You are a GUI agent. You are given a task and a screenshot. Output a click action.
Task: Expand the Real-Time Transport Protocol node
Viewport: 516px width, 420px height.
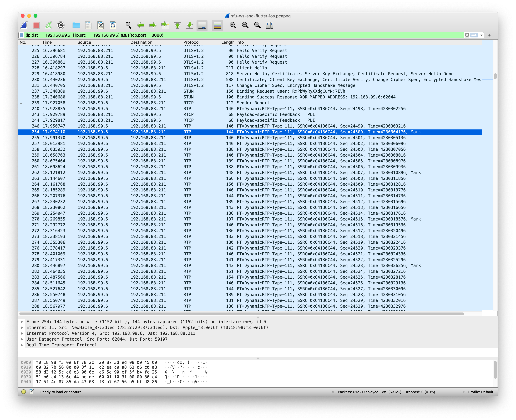point(22,345)
